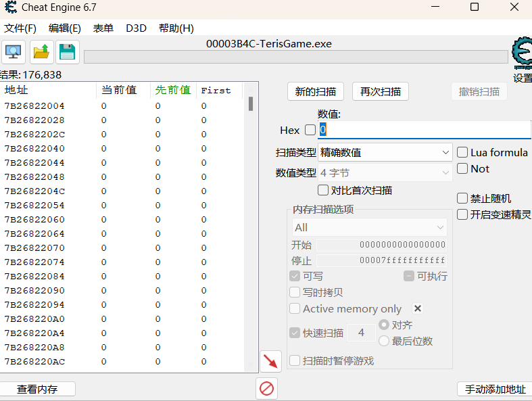This screenshot has width=532, height=401.
Task: Enable the Hex checkbox
Action: coord(310,130)
